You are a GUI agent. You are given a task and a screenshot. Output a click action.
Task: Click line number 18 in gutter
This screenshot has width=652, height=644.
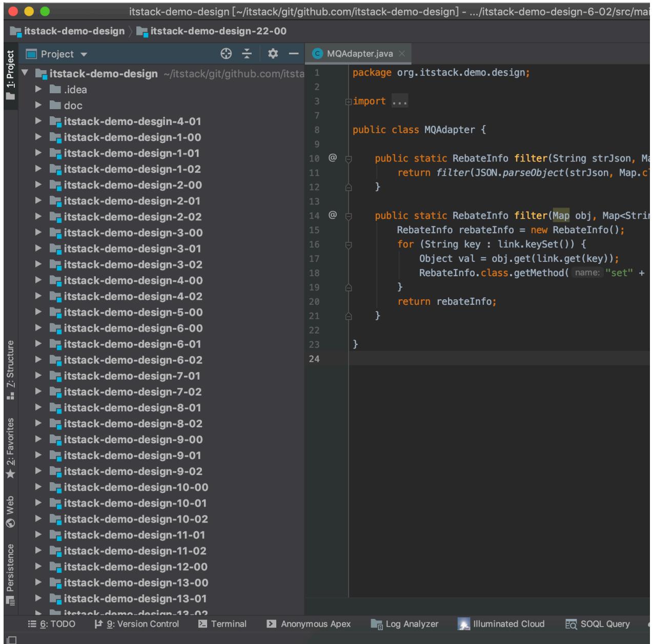[314, 273]
